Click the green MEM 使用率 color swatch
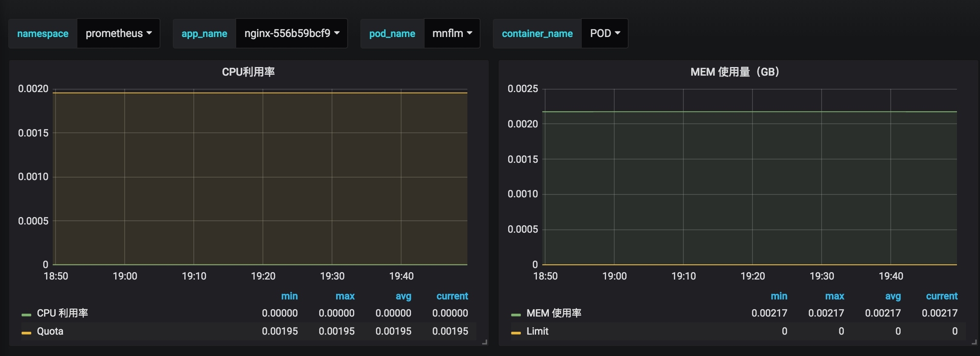Viewport: 980px width, 356px height. [516, 315]
